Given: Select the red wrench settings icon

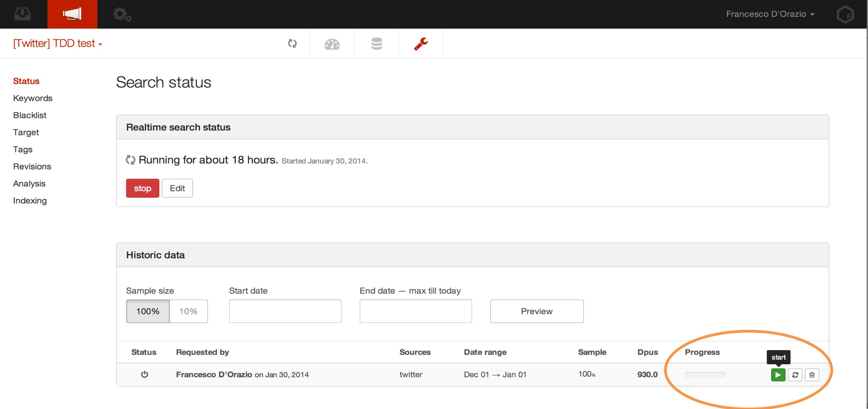Looking at the screenshot, I should (x=421, y=44).
